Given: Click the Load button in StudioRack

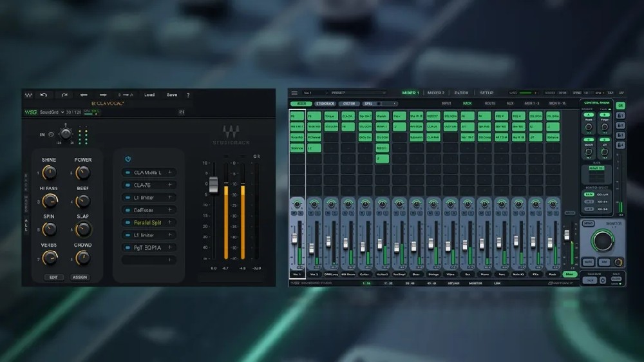Looking at the screenshot, I should point(149,95).
